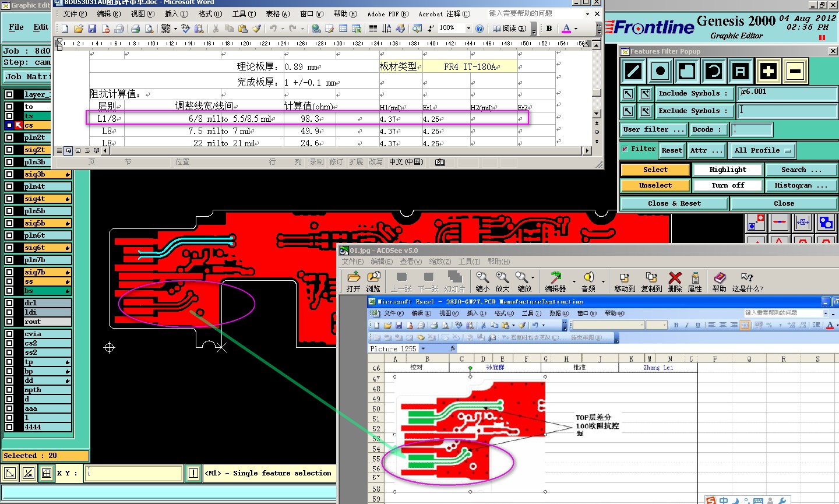Select the line feature filter icon
This screenshot has width=839, height=504.
point(633,72)
